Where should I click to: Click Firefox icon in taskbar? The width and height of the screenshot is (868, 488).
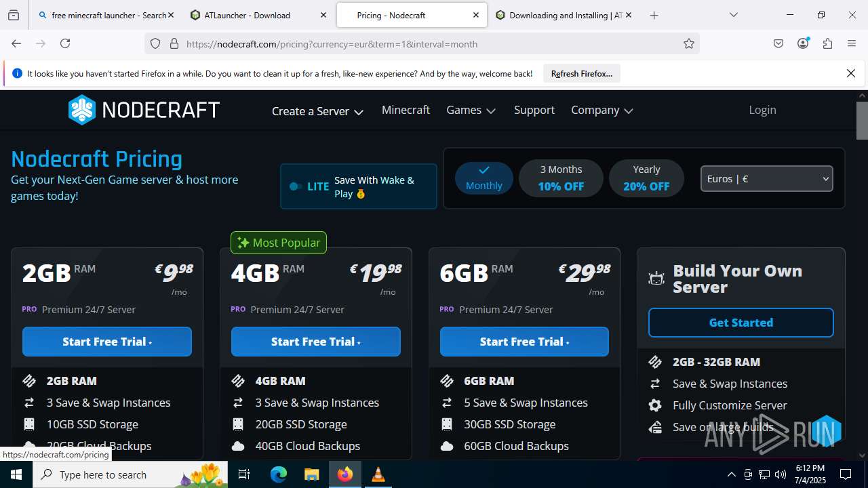(x=345, y=474)
